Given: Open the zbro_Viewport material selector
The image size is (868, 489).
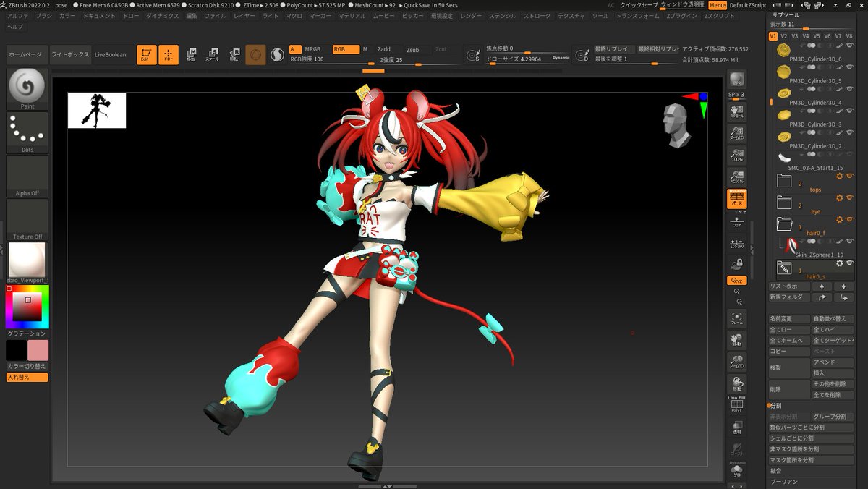Looking at the screenshot, I should pyautogui.click(x=27, y=263).
